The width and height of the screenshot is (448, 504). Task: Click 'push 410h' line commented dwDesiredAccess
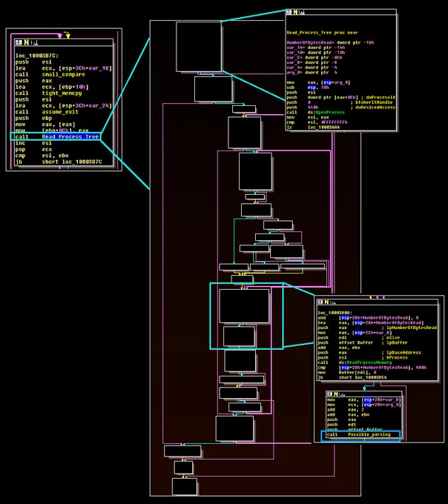341,107
